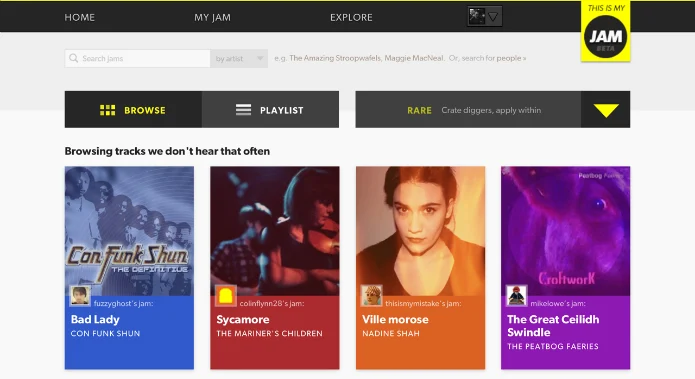Click the user profile picture in header
The height and width of the screenshot is (379, 695).
[x=477, y=16]
